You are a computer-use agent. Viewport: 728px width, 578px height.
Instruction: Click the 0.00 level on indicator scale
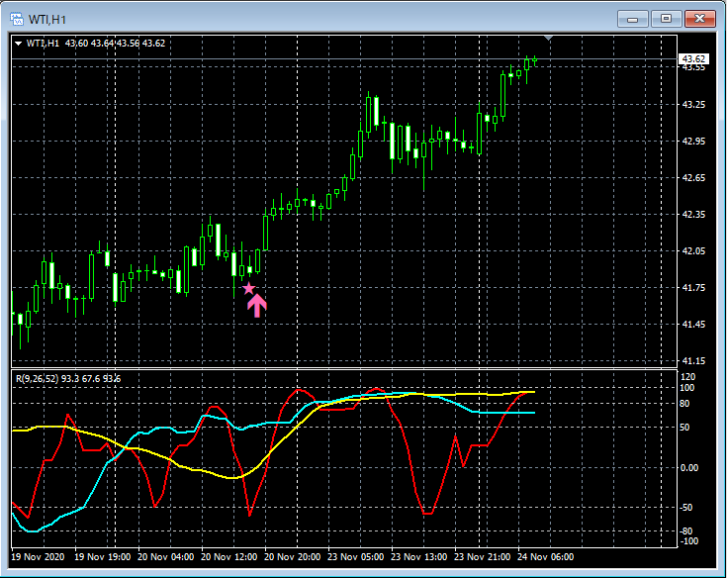click(690, 467)
